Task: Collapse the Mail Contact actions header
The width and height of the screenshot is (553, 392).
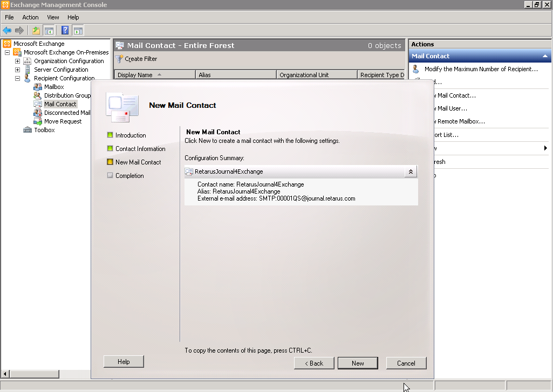Action: click(x=545, y=56)
